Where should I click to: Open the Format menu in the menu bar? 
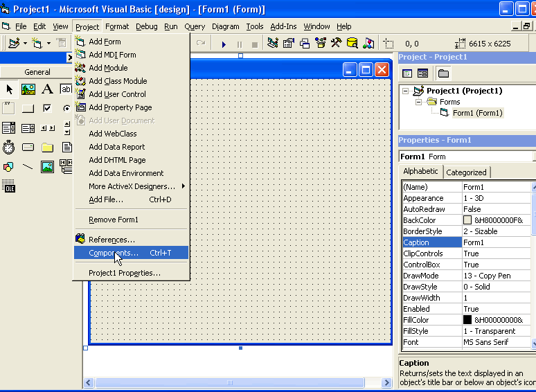pyautogui.click(x=117, y=26)
